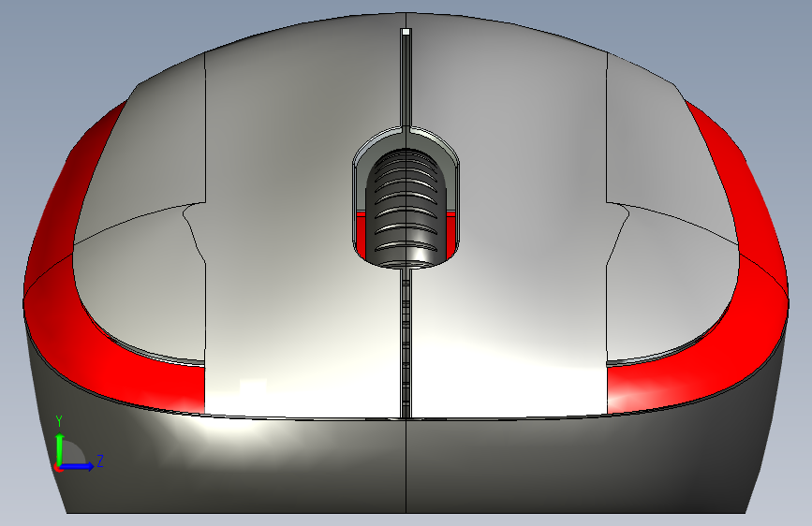Viewport: 812px width, 526px height.
Task: Select the dark gray base body of the mouse
Action: pos(406,466)
